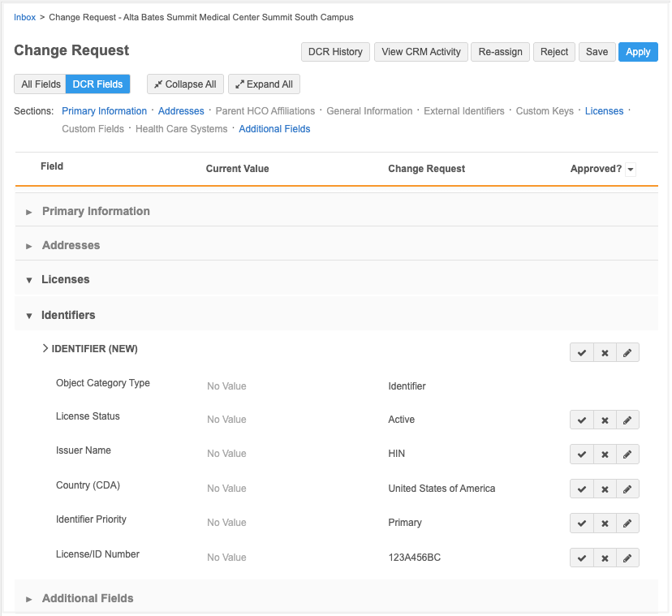Approve the License Status change
The height and width of the screenshot is (616, 672).
(582, 420)
